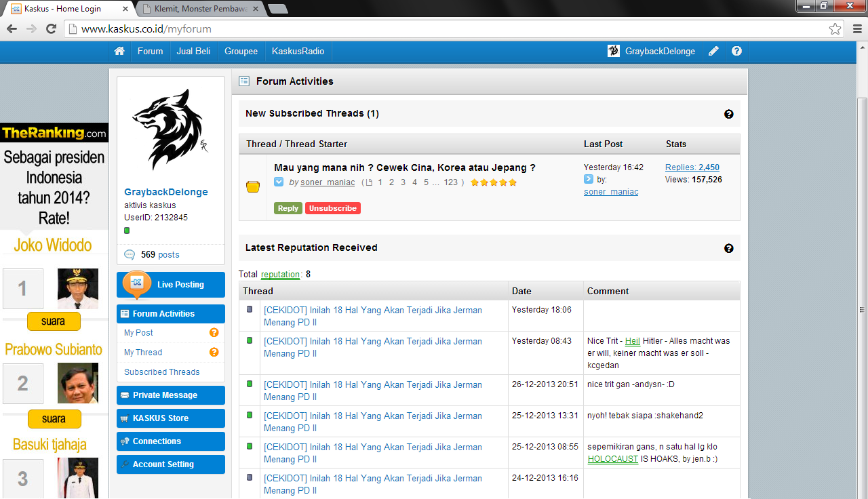868x499 pixels.
Task: Open Connections sidebar button
Action: click(171, 441)
